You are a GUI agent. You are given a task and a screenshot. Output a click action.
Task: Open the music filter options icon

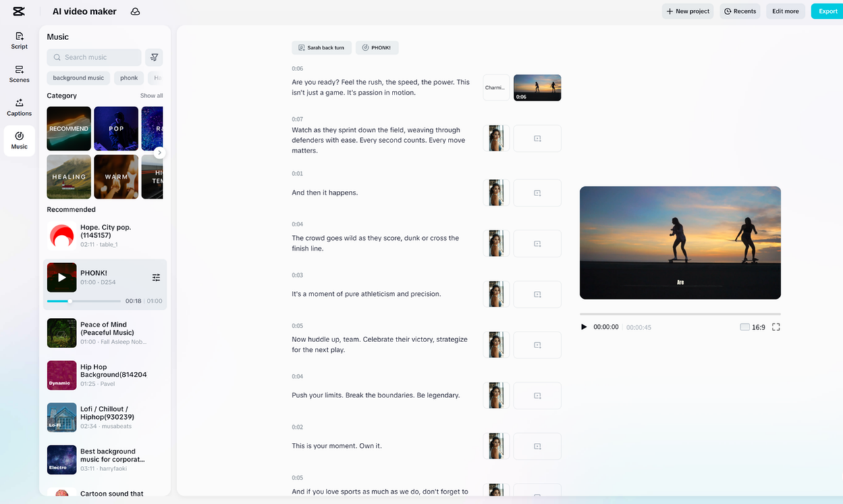point(154,57)
